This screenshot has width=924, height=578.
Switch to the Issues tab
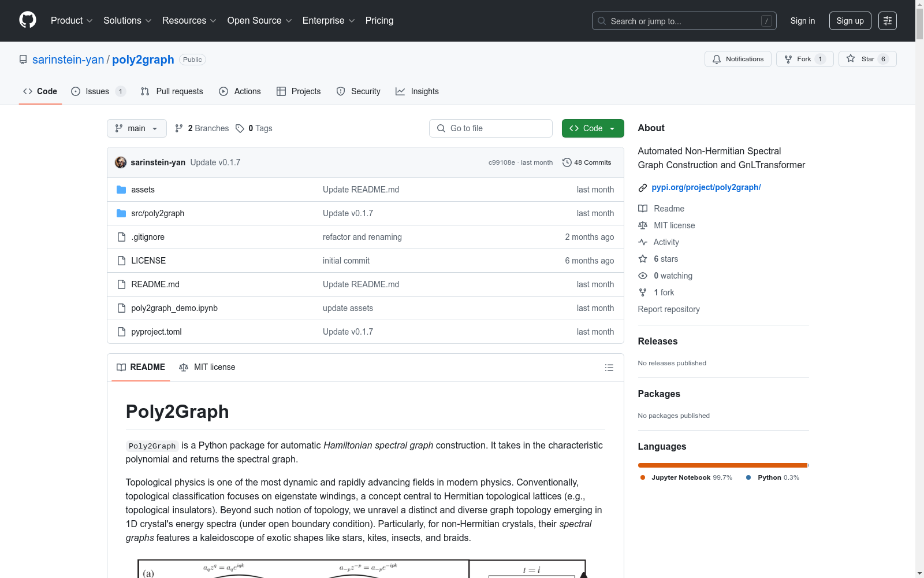(98, 91)
